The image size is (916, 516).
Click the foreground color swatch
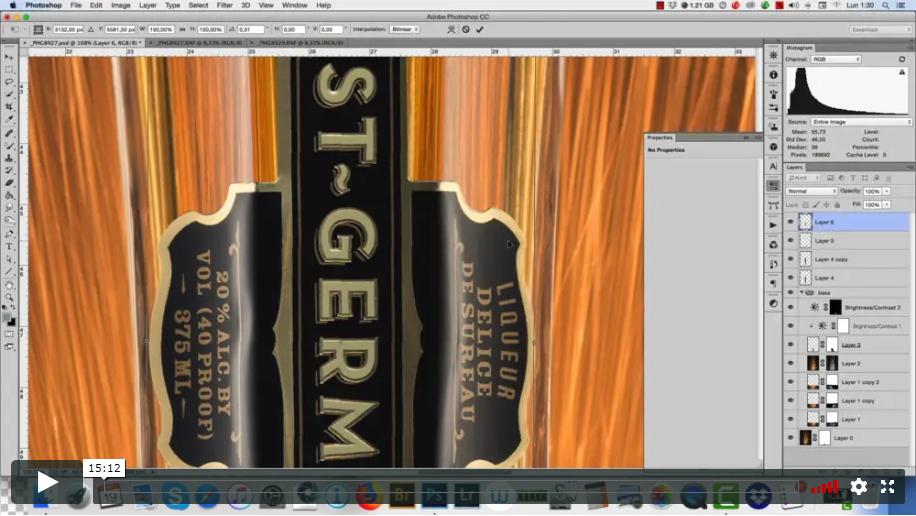pos(6,318)
